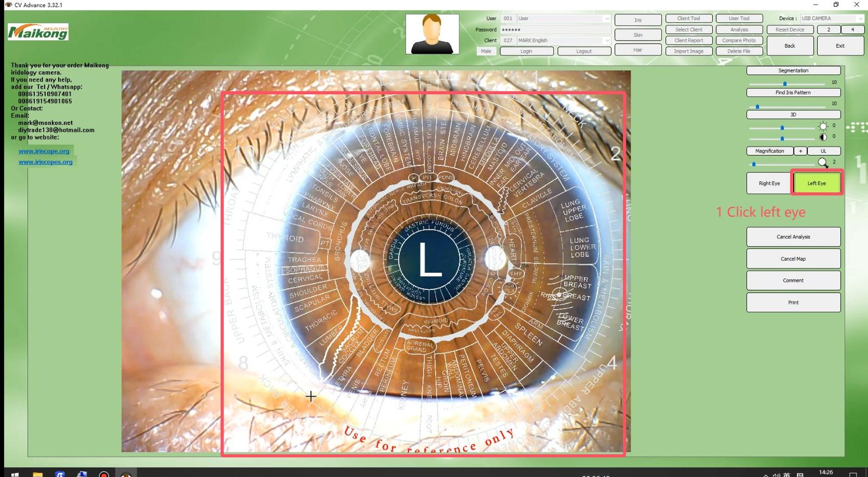
Task: Click the Logout button
Action: pyautogui.click(x=584, y=51)
